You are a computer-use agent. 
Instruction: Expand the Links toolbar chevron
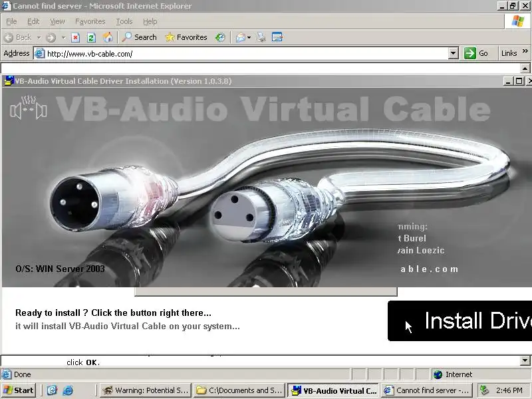pos(525,51)
